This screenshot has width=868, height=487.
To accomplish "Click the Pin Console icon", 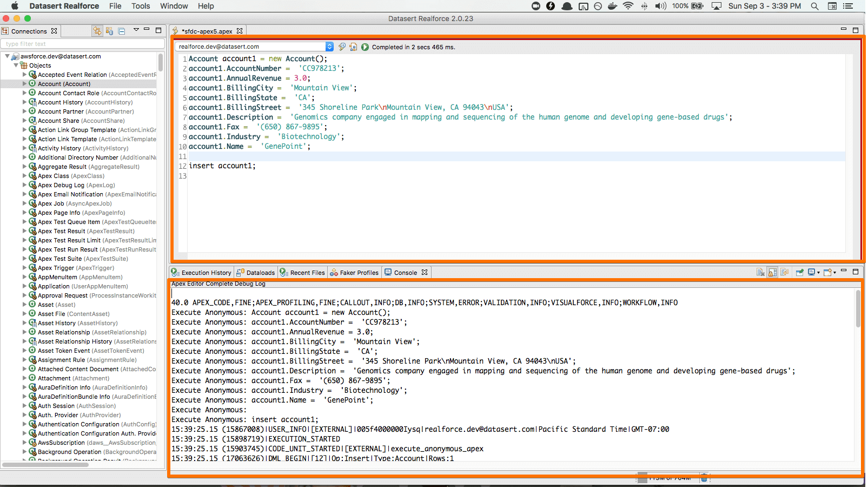I will (x=799, y=272).
